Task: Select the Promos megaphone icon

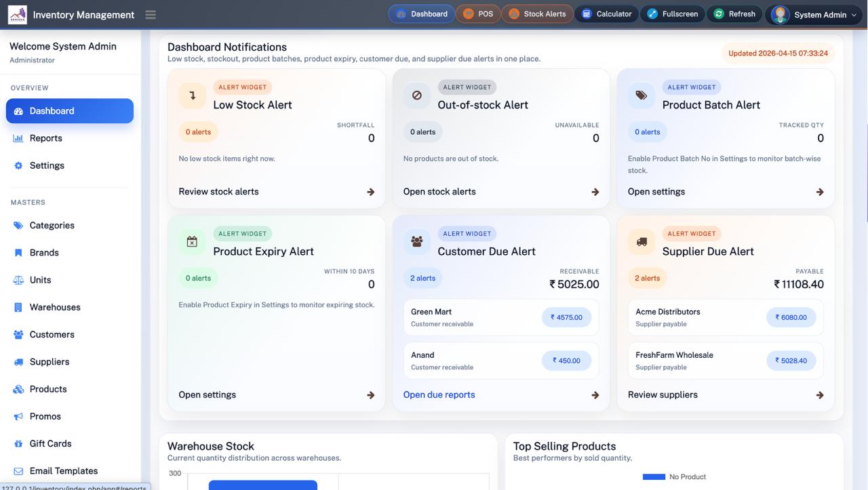Action: tap(18, 415)
